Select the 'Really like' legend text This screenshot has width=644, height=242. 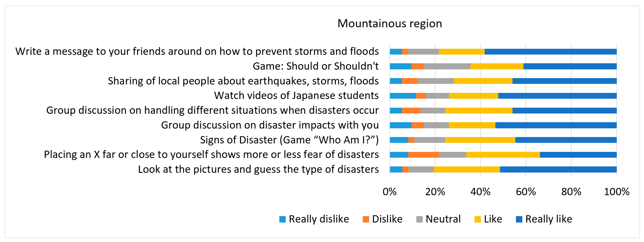pyautogui.click(x=549, y=219)
